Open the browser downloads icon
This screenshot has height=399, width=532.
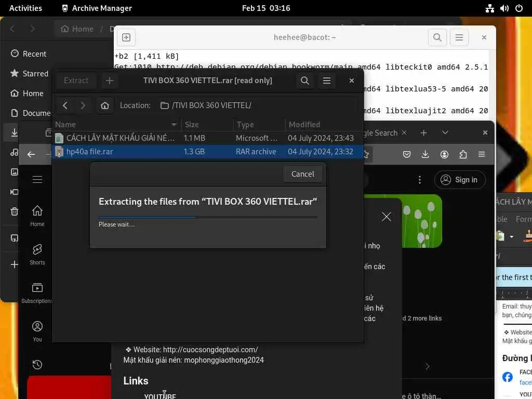pyautogui.click(x=425, y=155)
